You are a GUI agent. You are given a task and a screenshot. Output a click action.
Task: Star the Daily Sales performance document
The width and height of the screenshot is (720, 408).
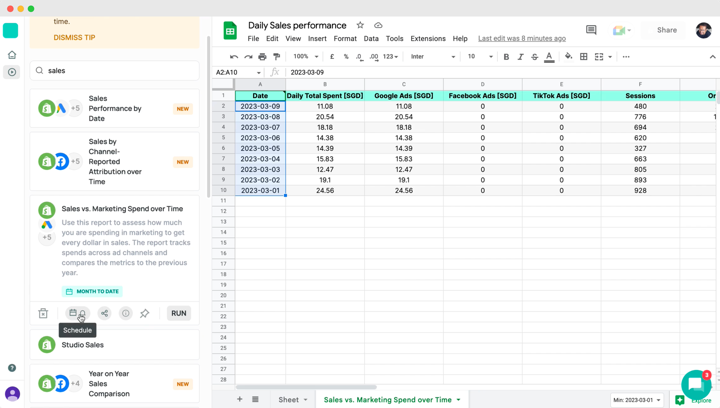coord(360,25)
